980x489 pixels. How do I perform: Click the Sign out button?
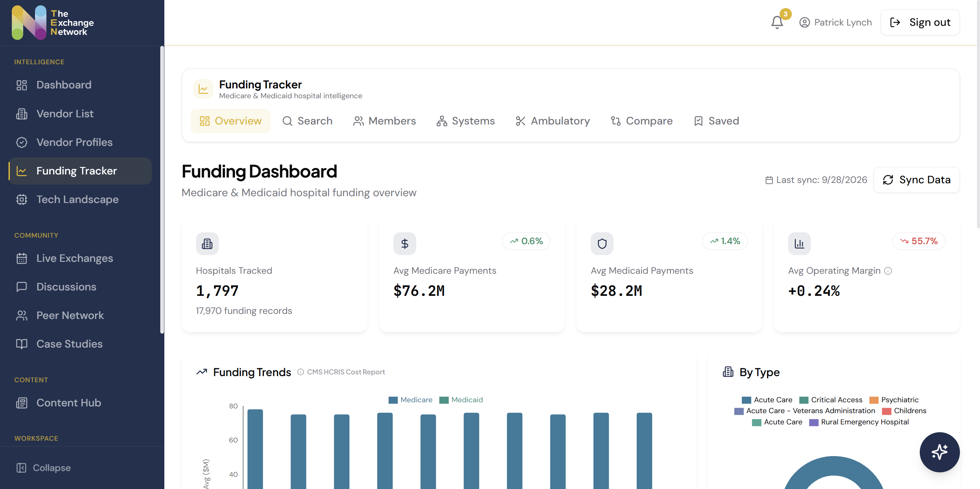coord(920,22)
